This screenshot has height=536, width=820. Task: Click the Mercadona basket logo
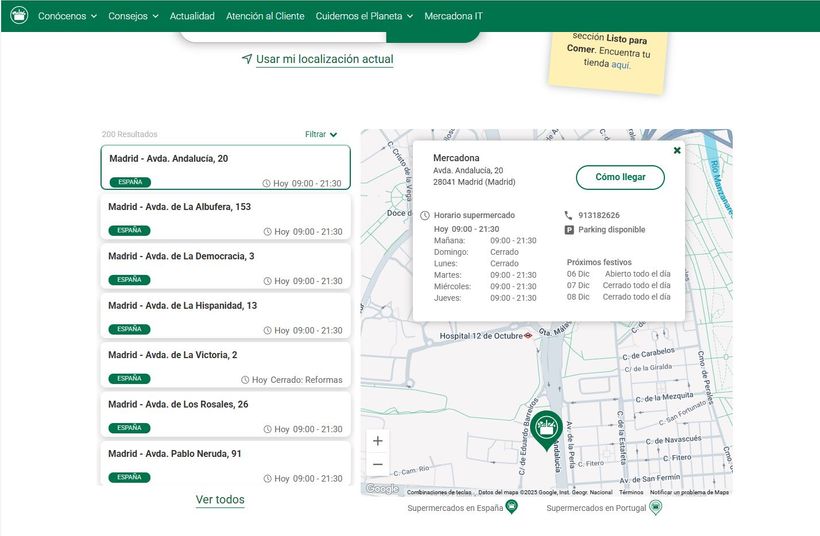[19, 15]
